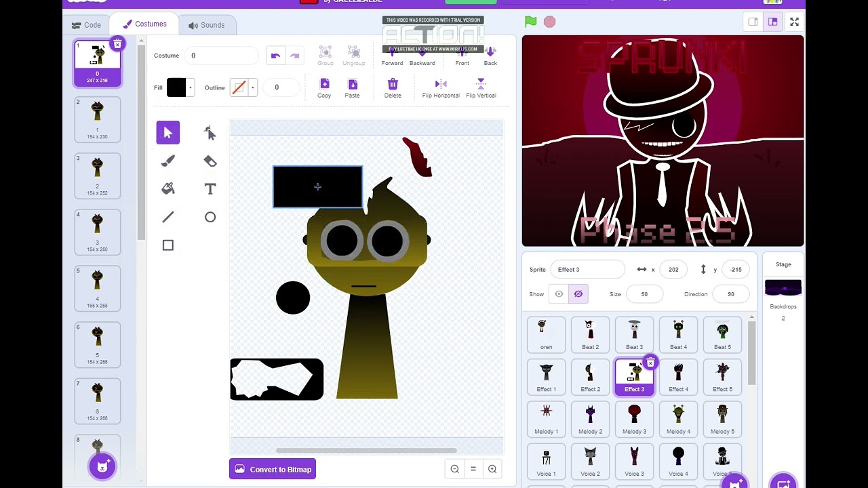Undo the last costume edit
The image size is (868, 488).
coord(275,56)
